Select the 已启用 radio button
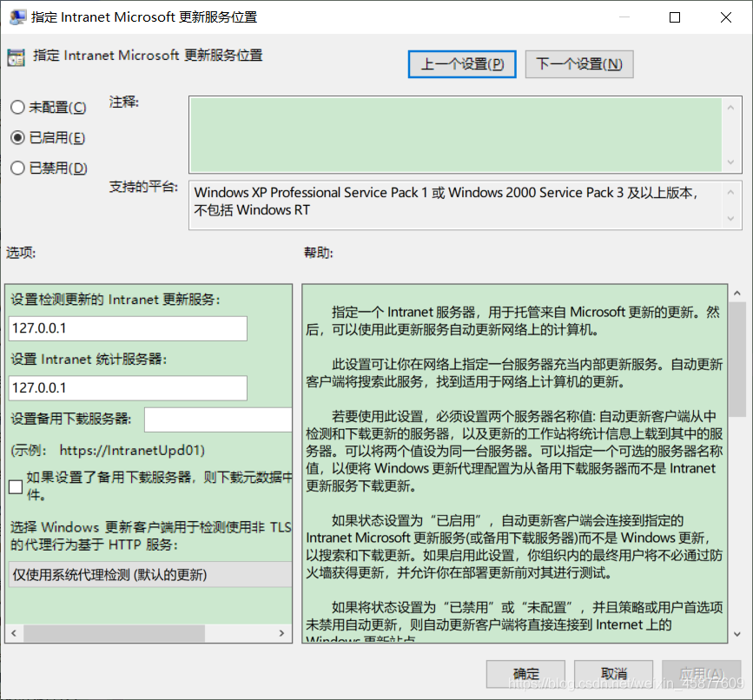 click(16, 137)
